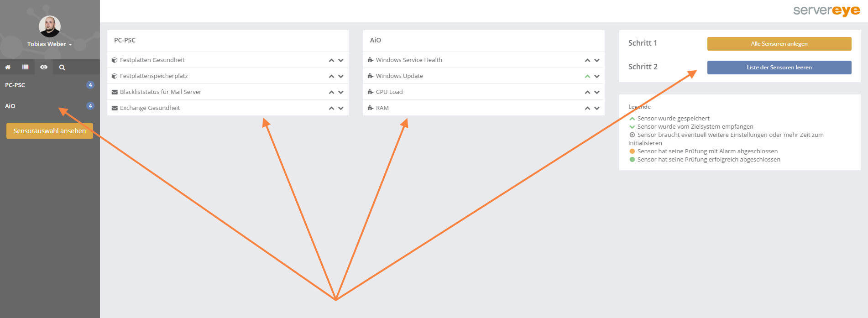Click up arrow for Blackliststatus für Mail Server
Screen dimensions: 868x318
click(x=331, y=92)
